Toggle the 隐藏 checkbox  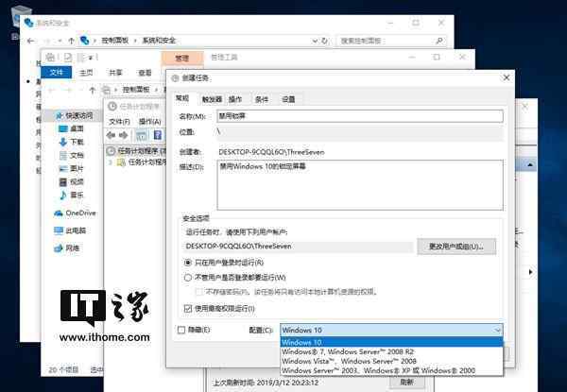tap(181, 330)
